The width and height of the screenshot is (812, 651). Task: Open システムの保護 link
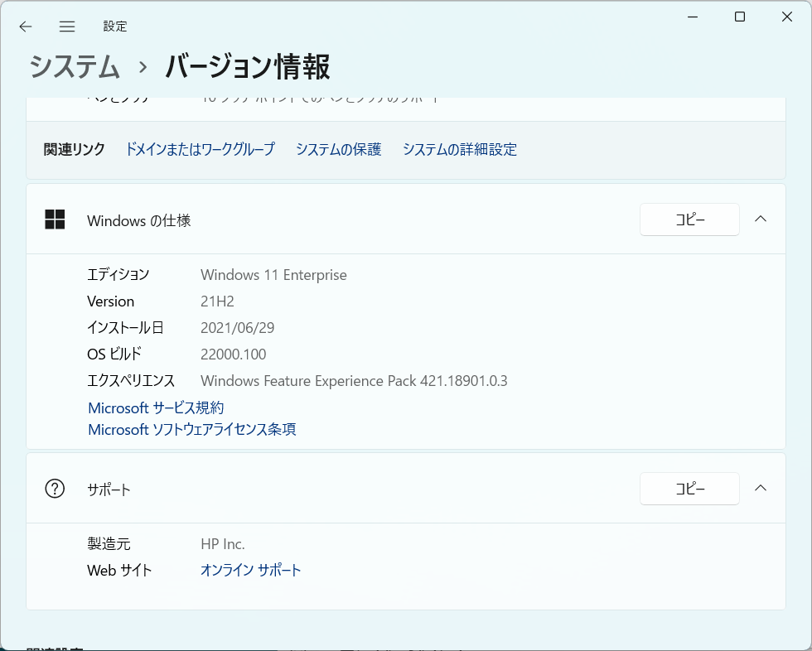click(339, 150)
